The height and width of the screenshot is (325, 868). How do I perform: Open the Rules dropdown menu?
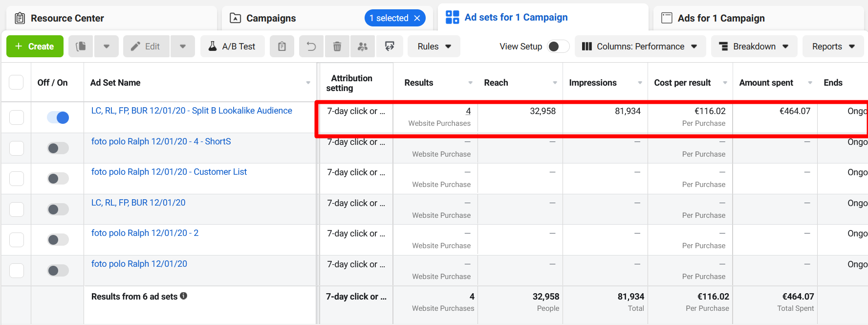434,46
